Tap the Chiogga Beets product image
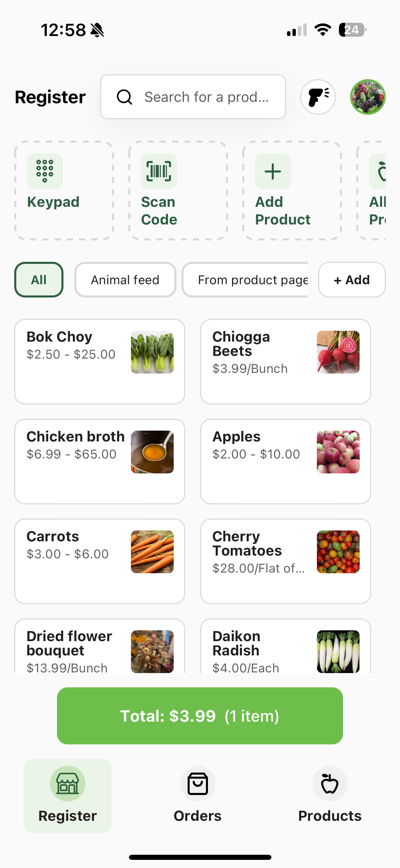Screen dimensions: 400x868 pyautogui.click(x=338, y=352)
